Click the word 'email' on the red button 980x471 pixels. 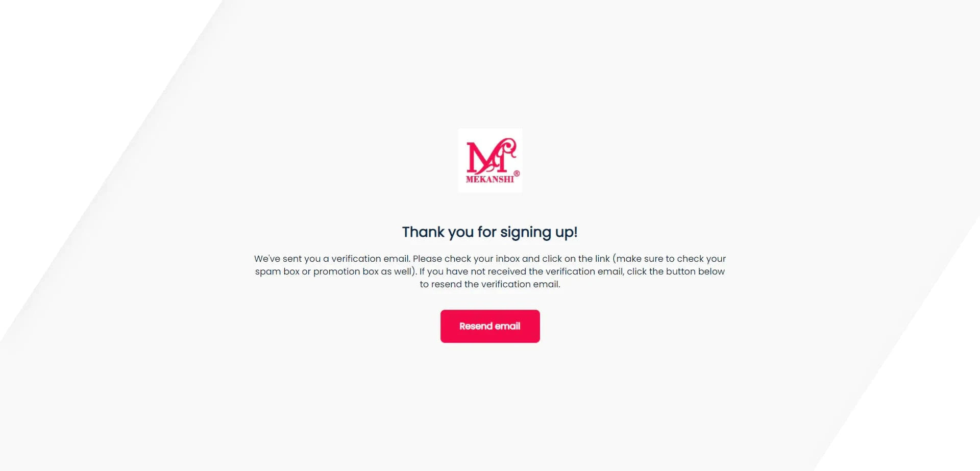pos(508,326)
